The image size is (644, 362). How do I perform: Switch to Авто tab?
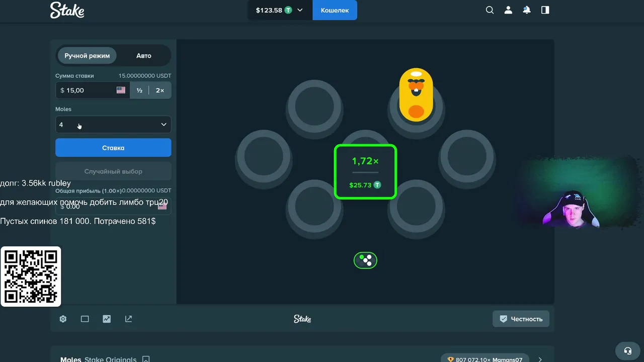coord(144,56)
